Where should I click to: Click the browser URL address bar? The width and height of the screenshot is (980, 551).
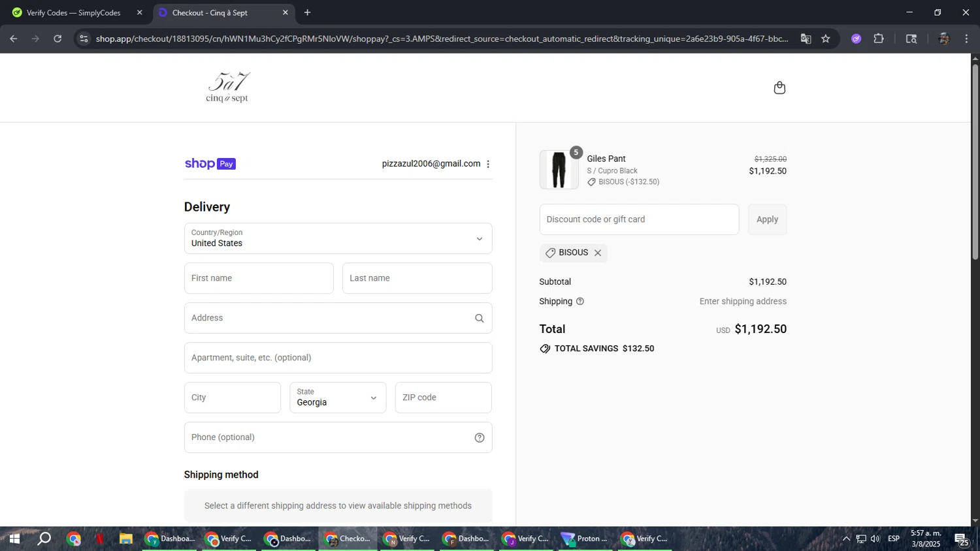pos(442,39)
